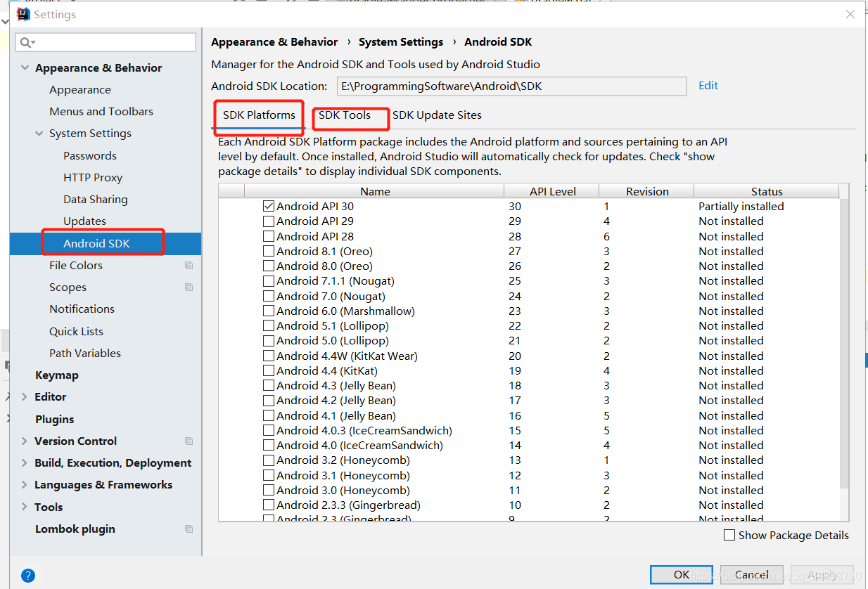The height and width of the screenshot is (589, 868).
Task: Click the project-level icon beside Lombok plugin
Action: 189,529
